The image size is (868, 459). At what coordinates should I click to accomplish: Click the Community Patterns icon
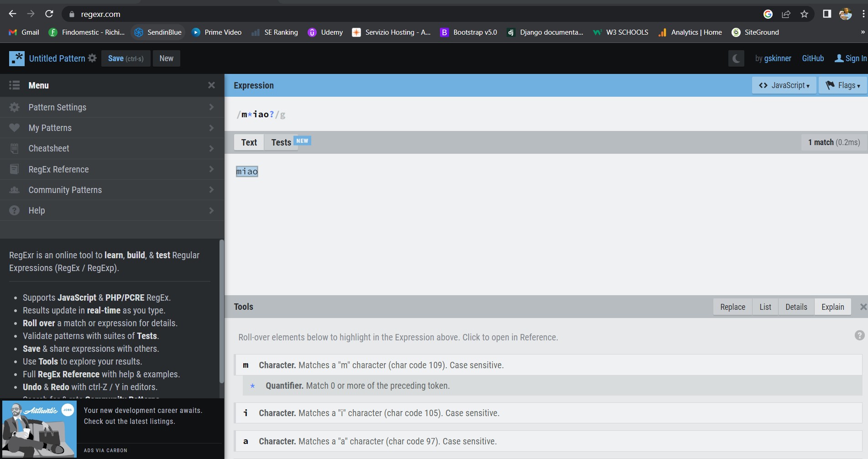click(14, 190)
